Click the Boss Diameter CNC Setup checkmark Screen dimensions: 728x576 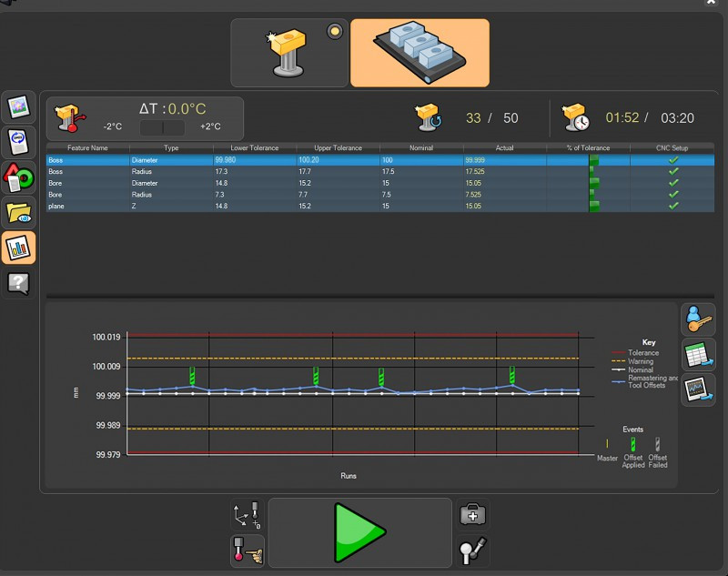tap(673, 160)
